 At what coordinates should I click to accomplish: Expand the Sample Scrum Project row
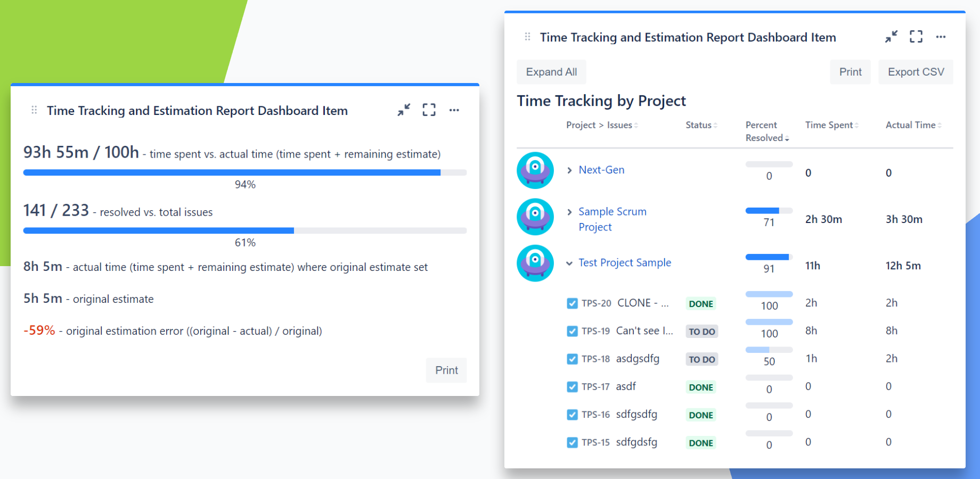(x=569, y=211)
